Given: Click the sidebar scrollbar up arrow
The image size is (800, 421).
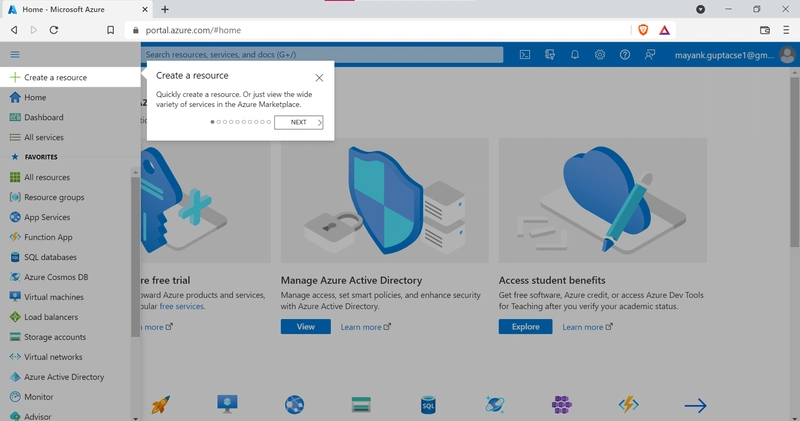Looking at the screenshot, I should click(x=135, y=172).
